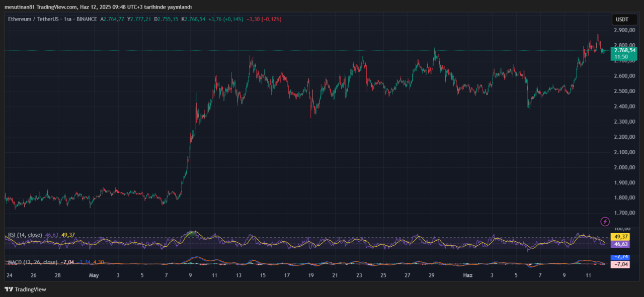The width and height of the screenshot is (644, 297).
Task: Click the purple lightning bolt icon
Action: [605, 221]
